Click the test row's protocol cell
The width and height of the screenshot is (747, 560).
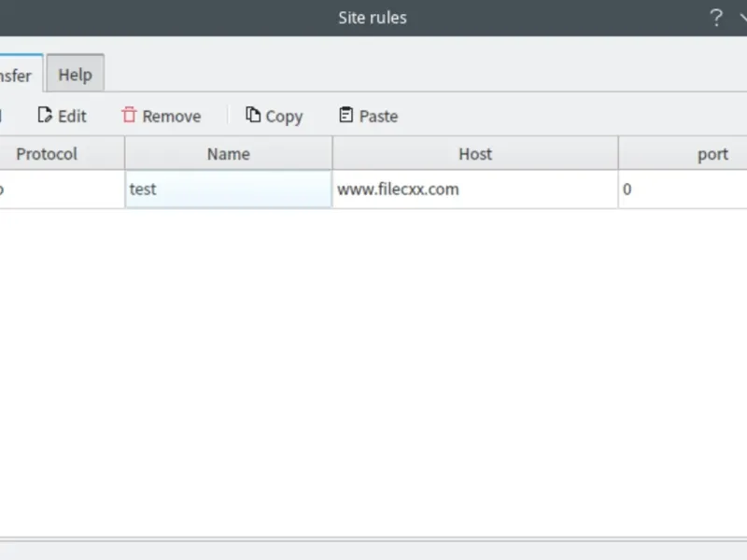click(56, 189)
